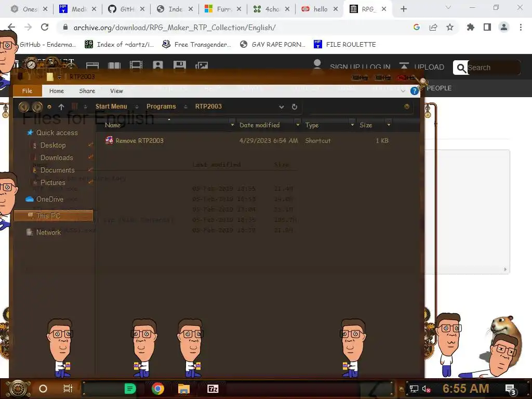Open the Type column filter dropdown
532x399 pixels.
click(352, 125)
